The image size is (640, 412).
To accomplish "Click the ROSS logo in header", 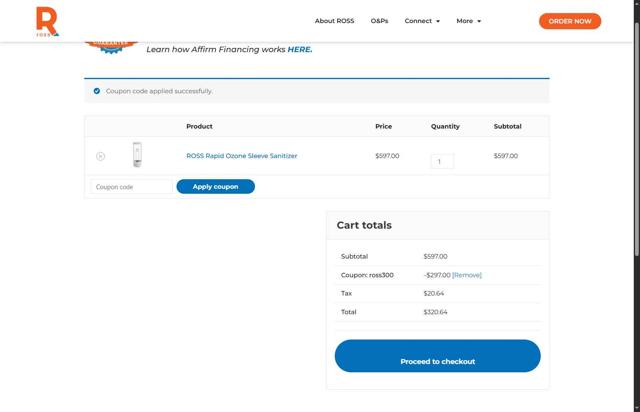I will 47,22.
